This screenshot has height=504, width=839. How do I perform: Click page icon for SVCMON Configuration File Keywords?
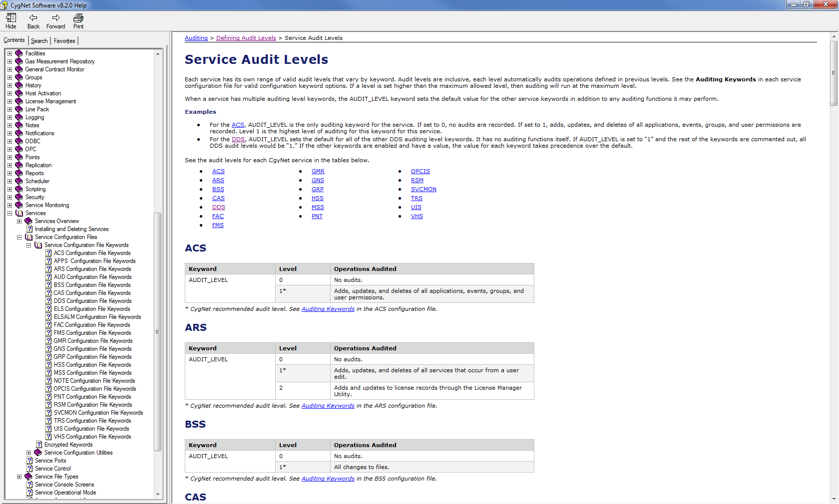48,413
